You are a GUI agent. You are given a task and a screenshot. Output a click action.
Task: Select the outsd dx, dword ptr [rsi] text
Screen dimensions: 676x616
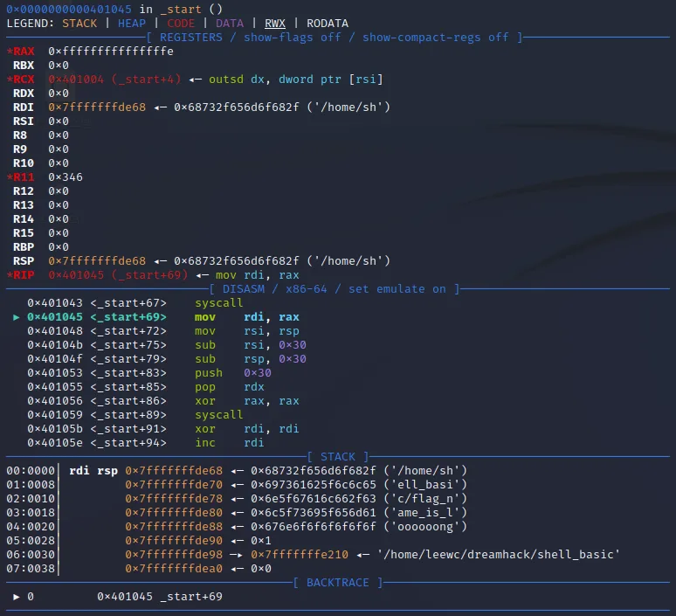pyautogui.click(x=296, y=80)
